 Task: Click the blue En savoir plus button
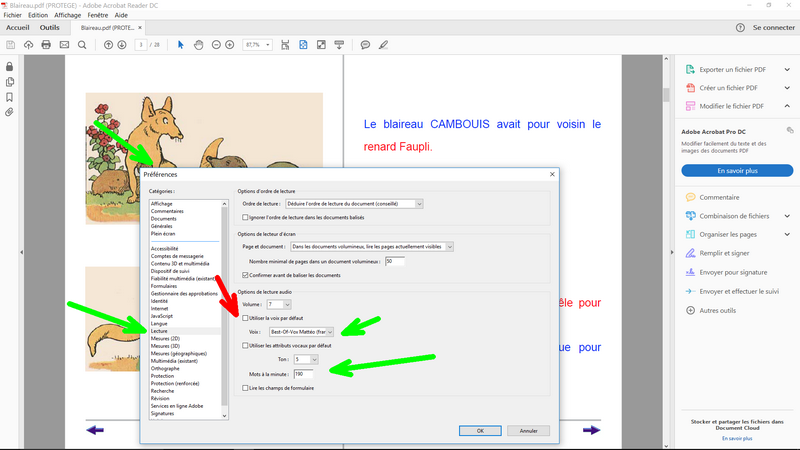[x=737, y=170]
